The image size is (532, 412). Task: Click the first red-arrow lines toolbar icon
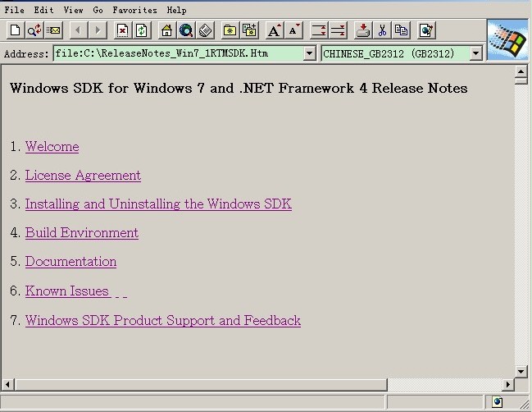(319, 30)
